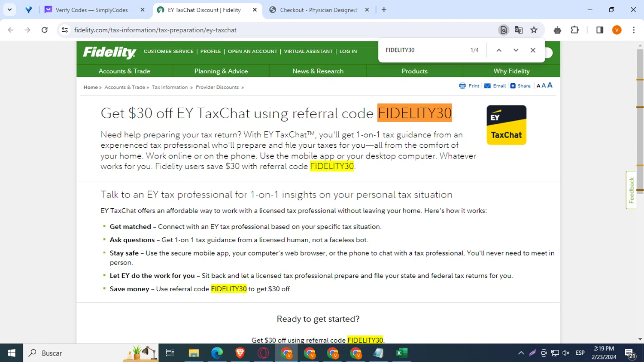The width and height of the screenshot is (644, 362).
Task: Bookmark this page with the star icon
Action: point(534,30)
